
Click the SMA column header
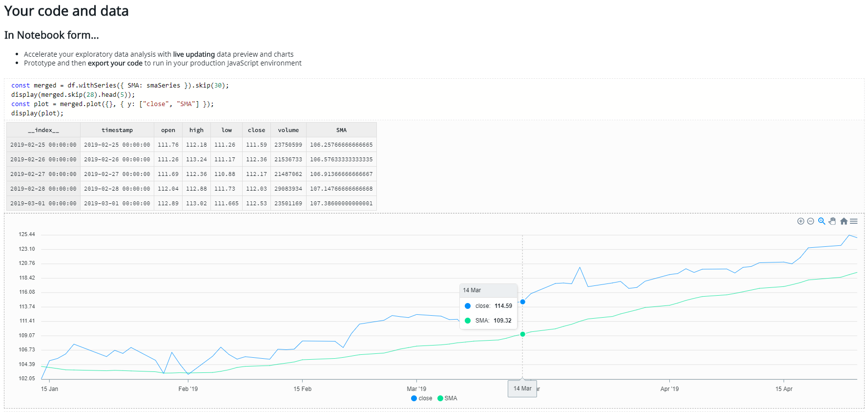coord(341,130)
